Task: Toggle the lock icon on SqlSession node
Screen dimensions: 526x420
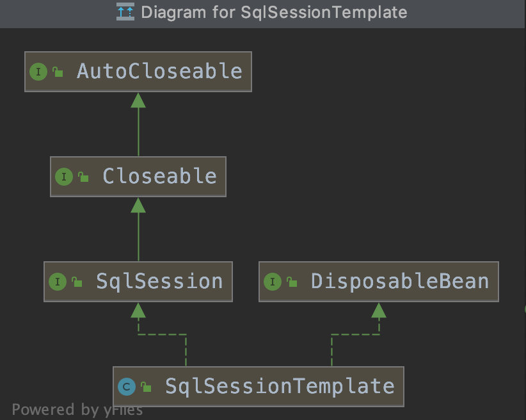Action: (76, 281)
